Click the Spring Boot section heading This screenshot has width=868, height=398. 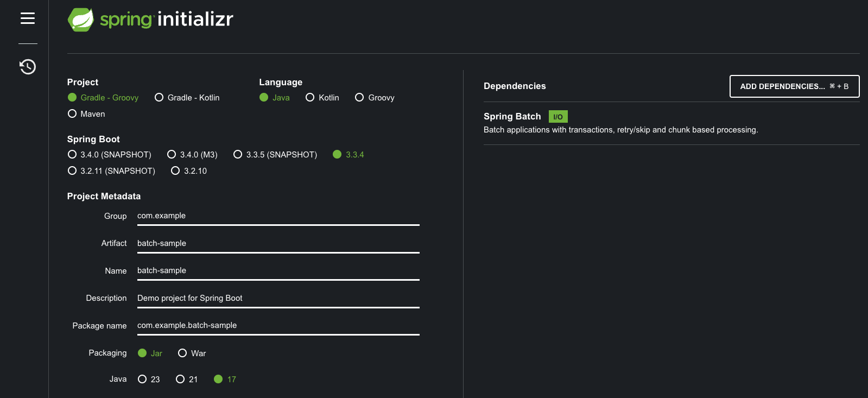93,140
